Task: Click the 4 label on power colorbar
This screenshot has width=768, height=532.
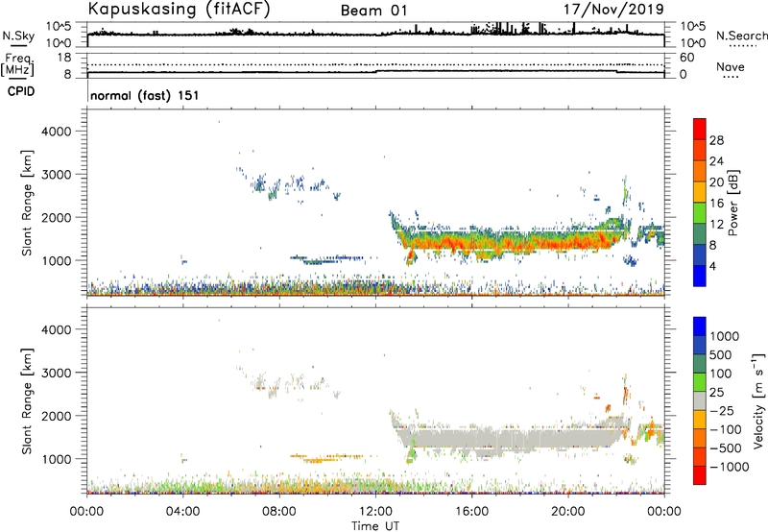Action: (x=712, y=267)
